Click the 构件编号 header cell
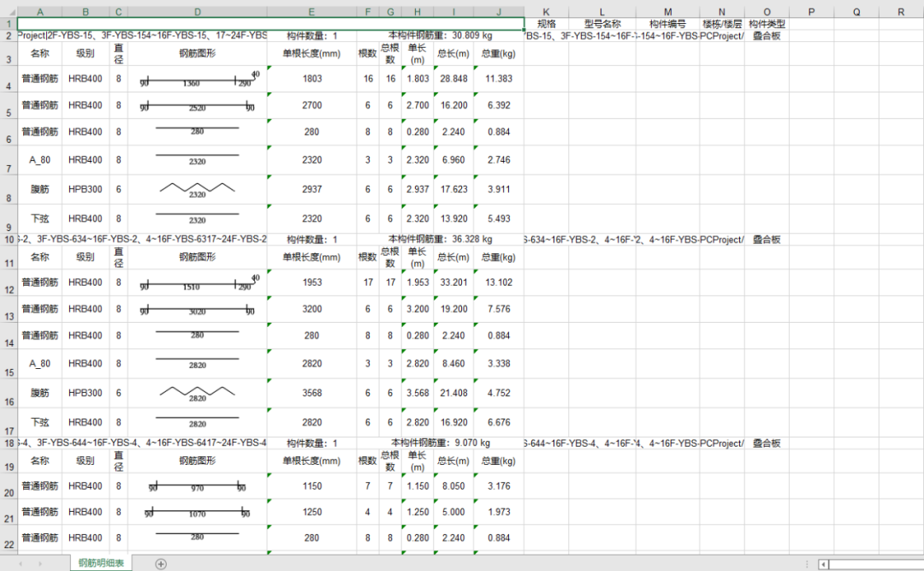This screenshot has height=571, width=924. 667,24
